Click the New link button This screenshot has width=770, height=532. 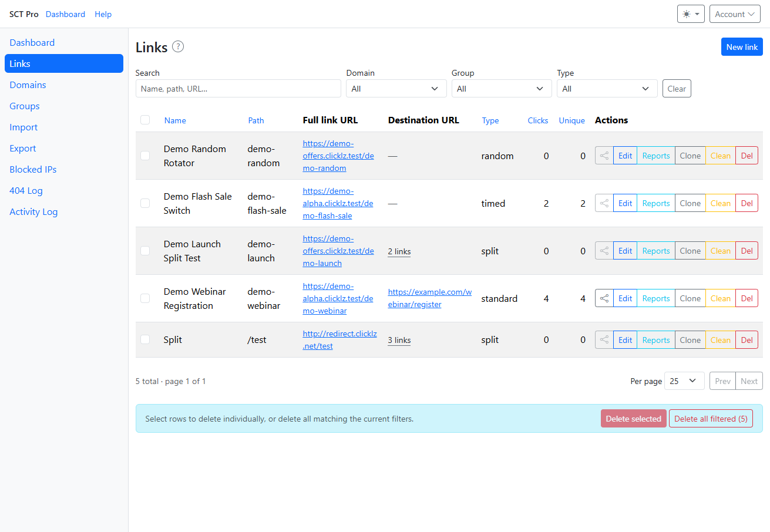point(742,47)
